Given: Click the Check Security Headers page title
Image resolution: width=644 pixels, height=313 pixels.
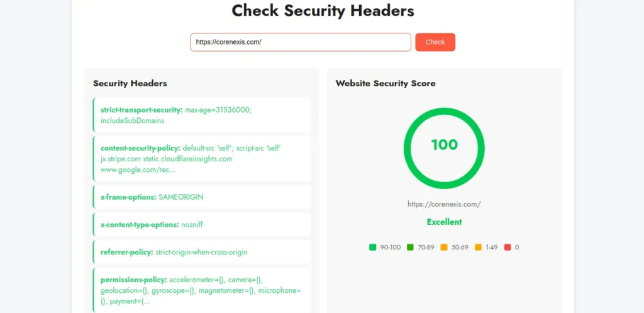Looking at the screenshot, I should point(323,11).
